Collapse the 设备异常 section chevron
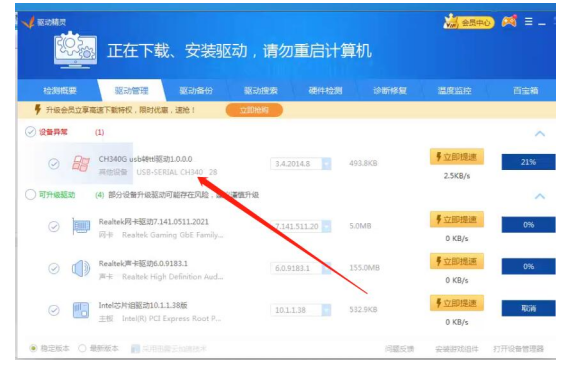573x384 pixels. click(x=540, y=133)
